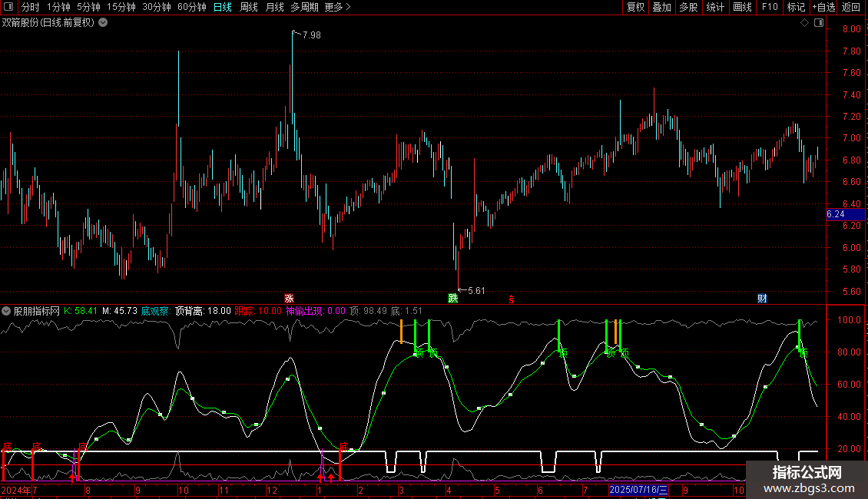Image resolution: width=868 pixels, height=499 pixels.
Task: Select 30分钟 period tab
Action: pyautogui.click(x=157, y=7)
